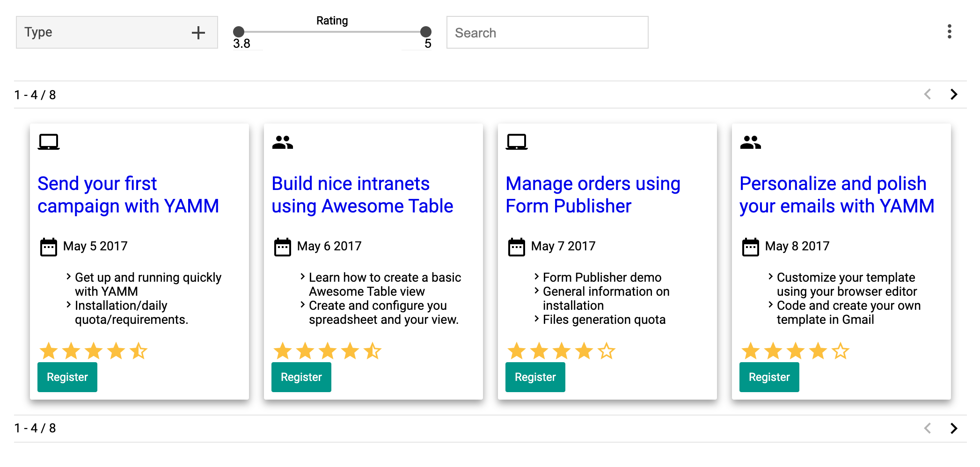Click the Rating label above the slider

[332, 21]
